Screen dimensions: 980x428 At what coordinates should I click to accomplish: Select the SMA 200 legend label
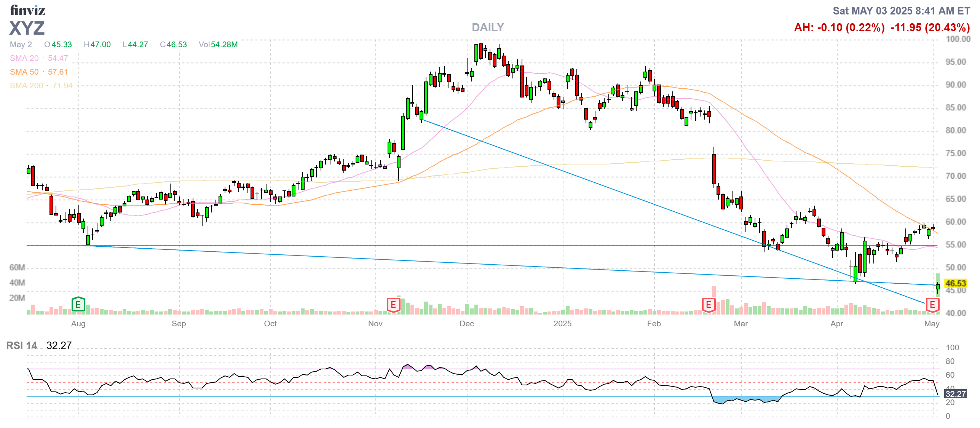26,86
